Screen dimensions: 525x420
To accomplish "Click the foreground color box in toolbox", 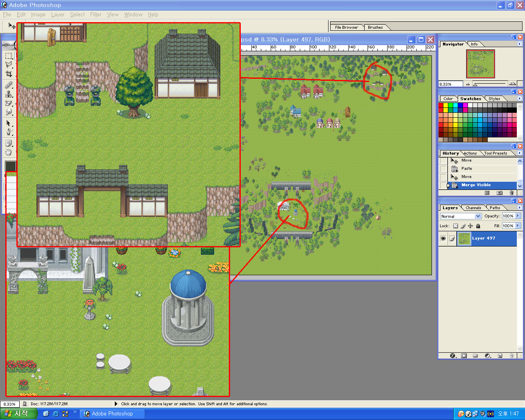I will point(10,166).
